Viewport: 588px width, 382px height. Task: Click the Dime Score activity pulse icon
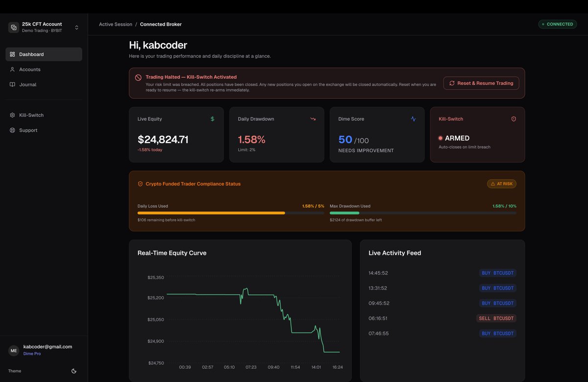point(413,119)
